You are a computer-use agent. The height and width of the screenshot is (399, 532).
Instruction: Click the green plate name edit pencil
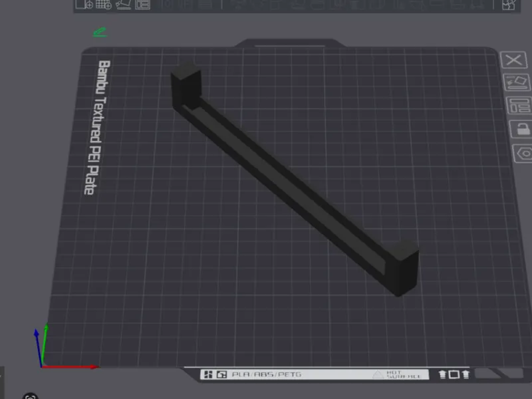(100, 32)
